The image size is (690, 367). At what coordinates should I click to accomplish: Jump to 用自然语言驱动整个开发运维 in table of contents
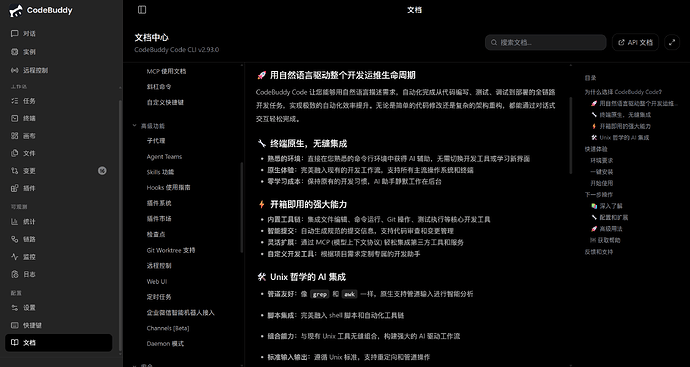(x=634, y=103)
